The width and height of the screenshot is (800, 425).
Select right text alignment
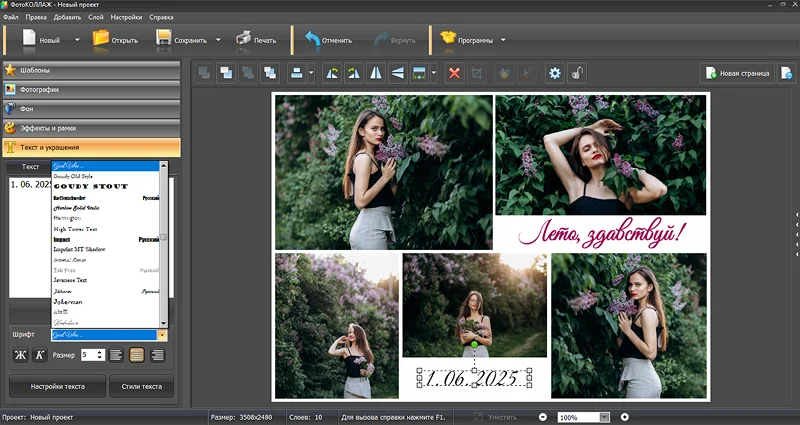tap(157, 355)
